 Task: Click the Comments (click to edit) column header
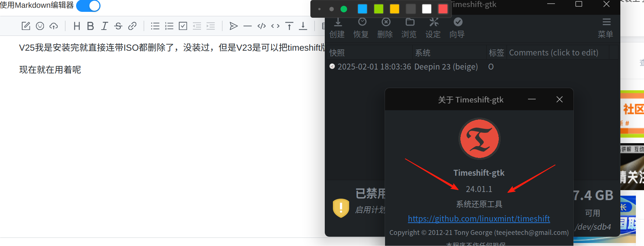point(558,53)
